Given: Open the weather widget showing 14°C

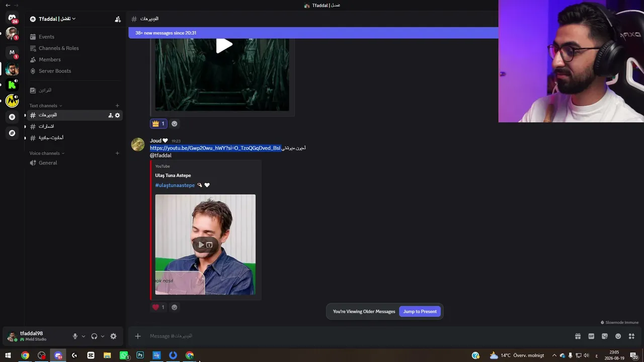Looking at the screenshot, I should point(517,355).
